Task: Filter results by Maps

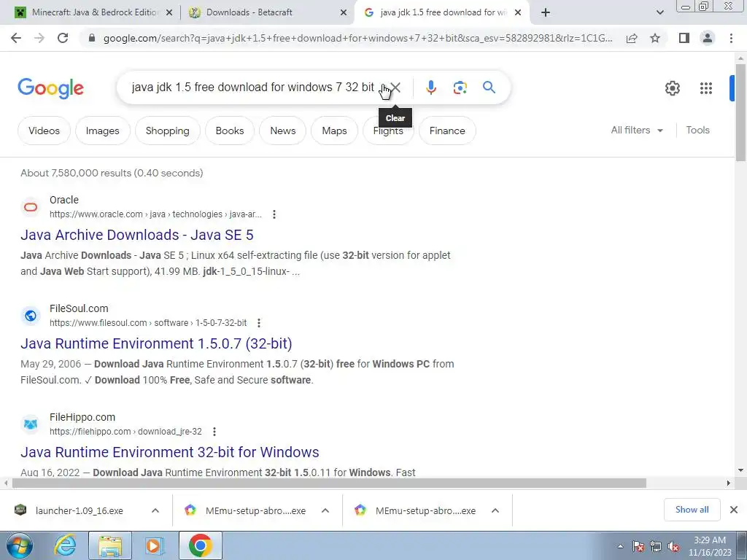Action: (334, 131)
